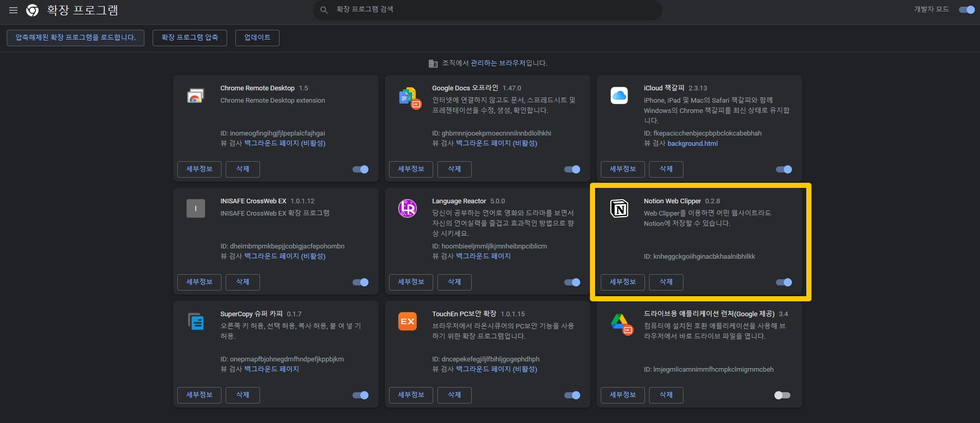Image resolution: width=980 pixels, height=423 pixels.
Task: Disable INISAFE CrossWeb EX toggle
Action: pyautogui.click(x=361, y=282)
